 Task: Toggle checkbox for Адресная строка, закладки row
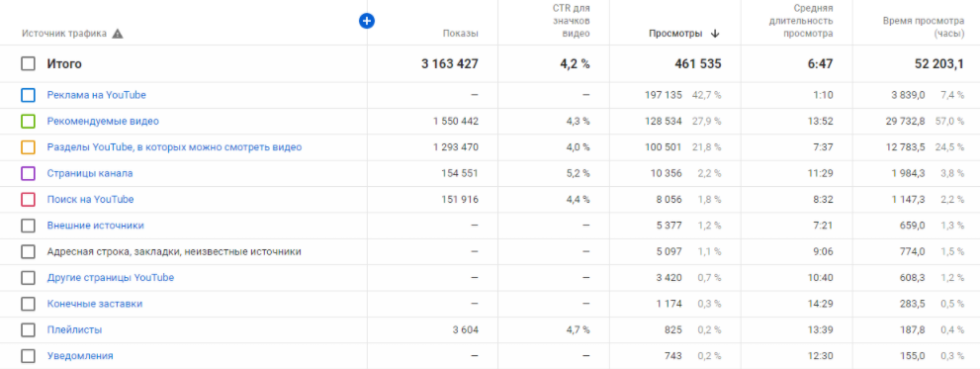(28, 251)
